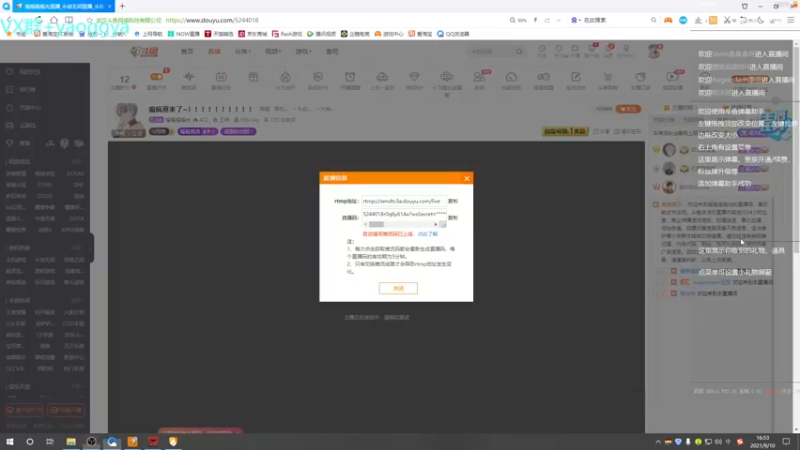This screenshot has height=450, width=800.
Task: Click the video recording icon in the streamer toolbar
Action: click(672, 77)
